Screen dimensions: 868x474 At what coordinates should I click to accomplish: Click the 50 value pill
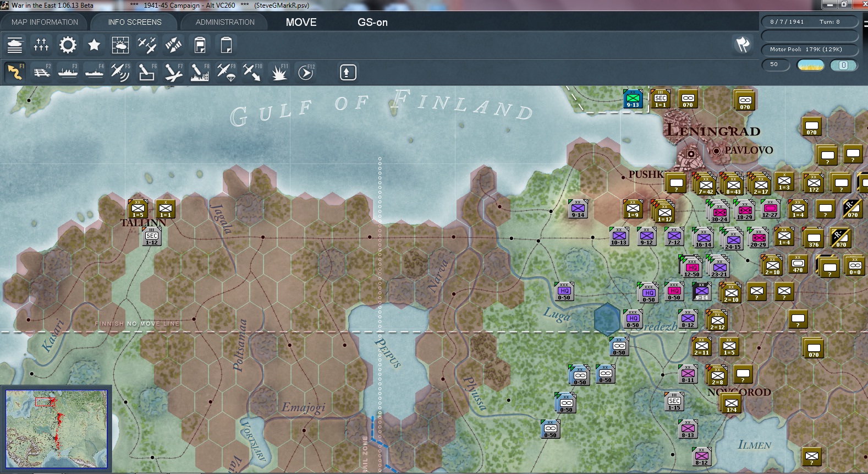[775, 65]
